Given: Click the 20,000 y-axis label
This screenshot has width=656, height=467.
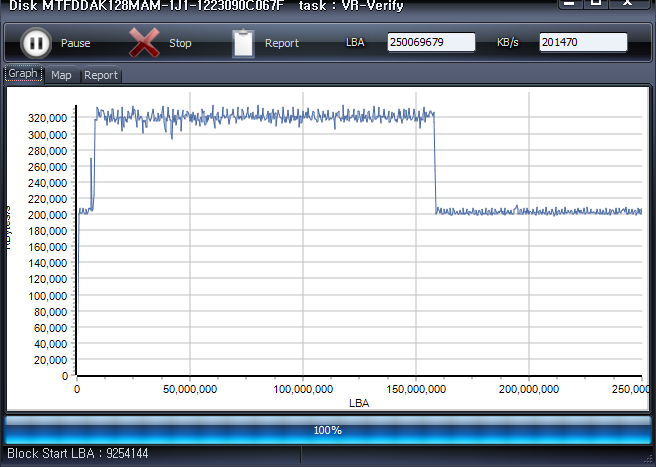Looking at the screenshot, I should 50,360.
